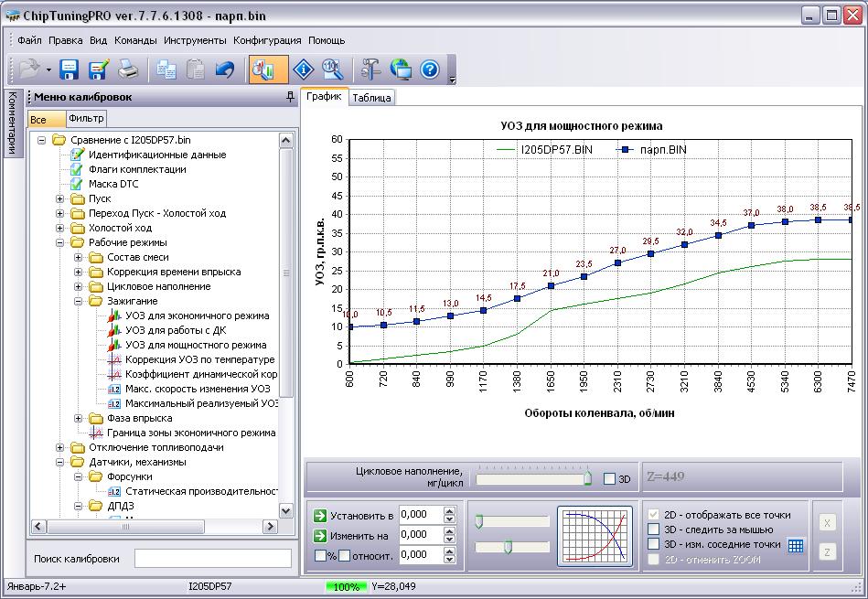The height and width of the screenshot is (599, 868).
Task: Click the Undo arrow toolbar icon
Action: pos(224,70)
